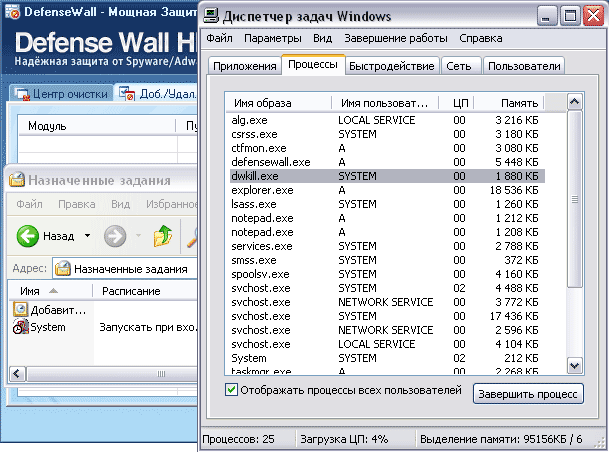Go back with the green Назад arrow
609x452 pixels.
tap(28, 236)
